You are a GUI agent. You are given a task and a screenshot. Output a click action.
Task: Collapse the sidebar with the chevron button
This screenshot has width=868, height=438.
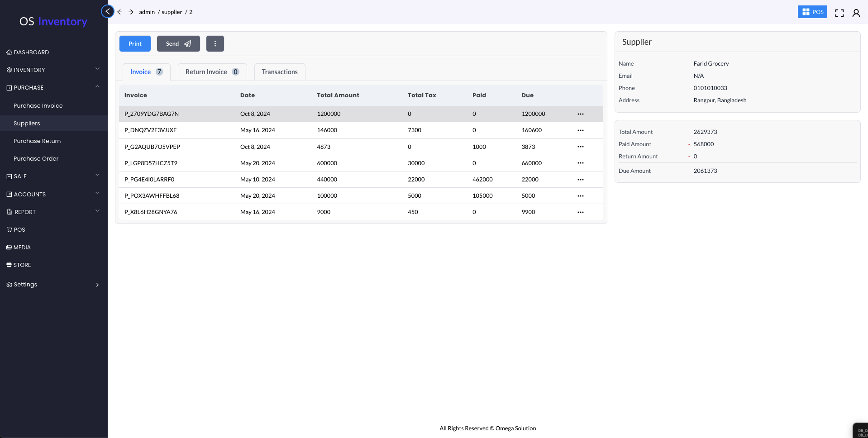(107, 11)
